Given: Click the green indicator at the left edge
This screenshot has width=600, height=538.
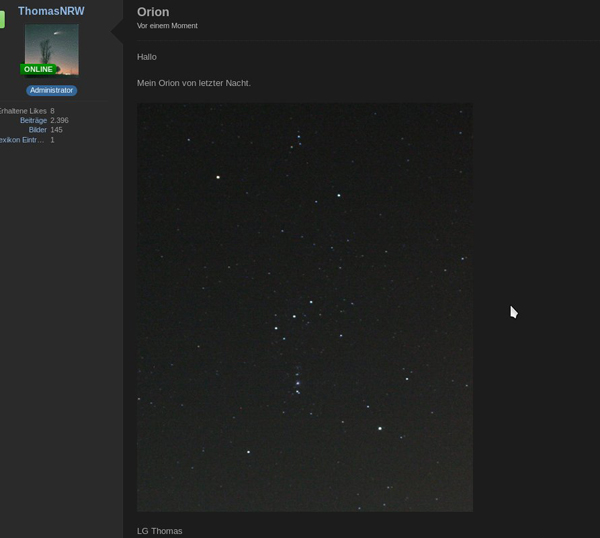Looking at the screenshot, I should pyautogui.click(x=2, y=20).
